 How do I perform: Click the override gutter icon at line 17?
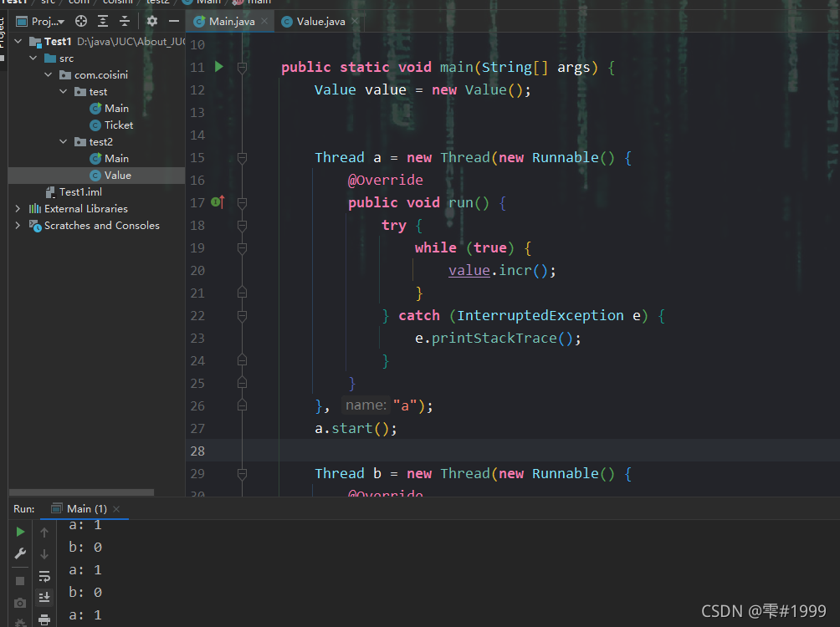[x=218, y=202]
